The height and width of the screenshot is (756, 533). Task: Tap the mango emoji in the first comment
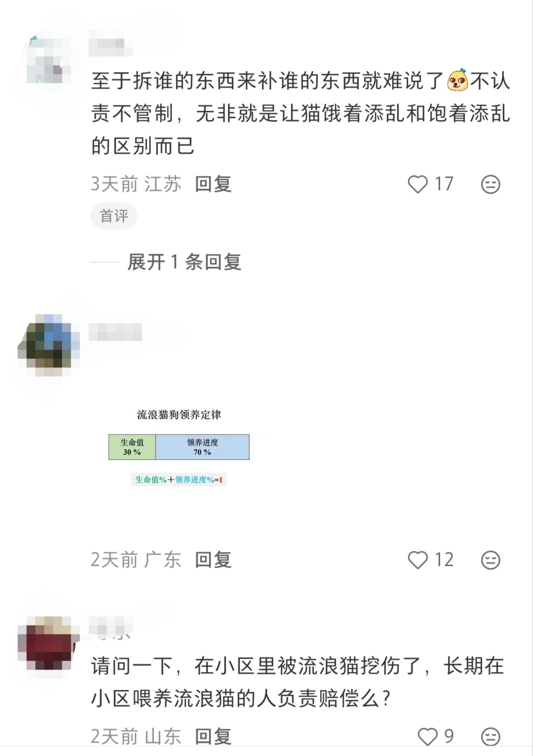(457, 80)
